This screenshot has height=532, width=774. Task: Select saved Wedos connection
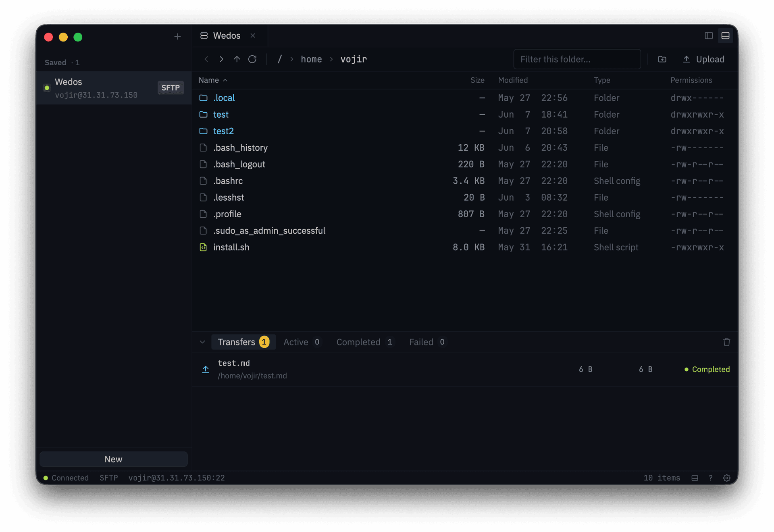(x=114, y=88)
